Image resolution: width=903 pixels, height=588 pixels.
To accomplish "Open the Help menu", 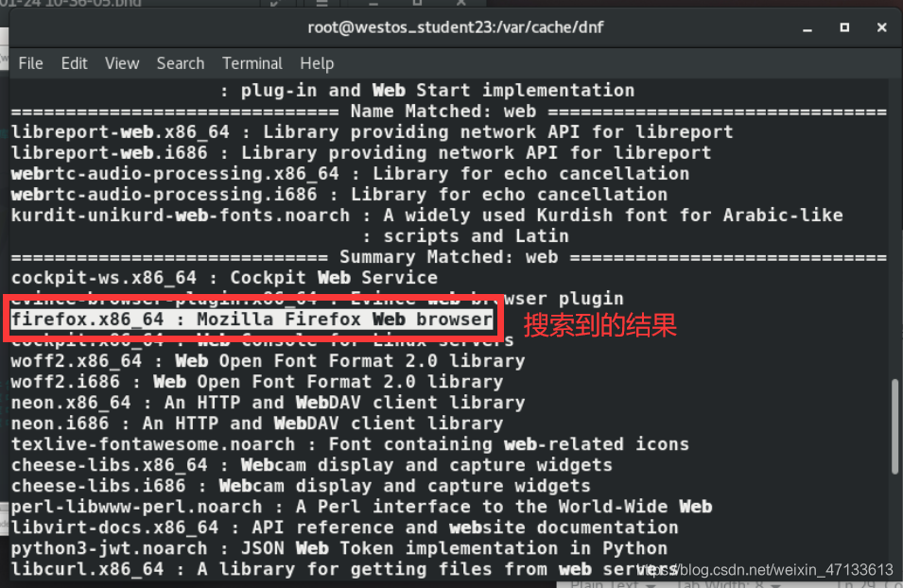I will pyautogui.click(x=317, y=63).
